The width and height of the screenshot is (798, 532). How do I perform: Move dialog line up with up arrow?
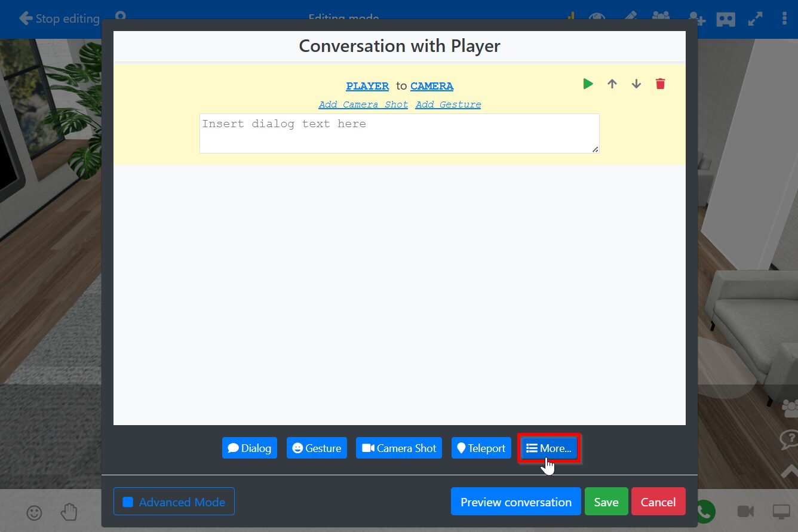(612, 84)
